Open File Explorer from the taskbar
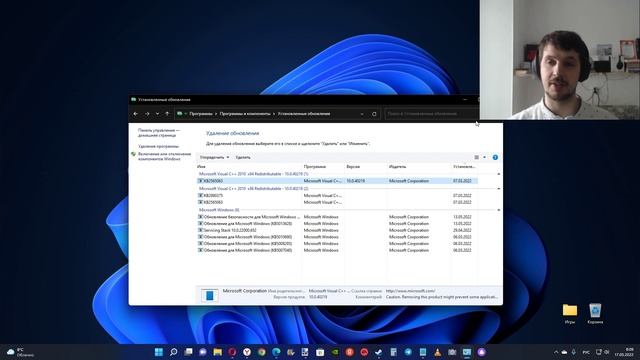The height and width of the screenshot is (360, 640). coord(218,352)
